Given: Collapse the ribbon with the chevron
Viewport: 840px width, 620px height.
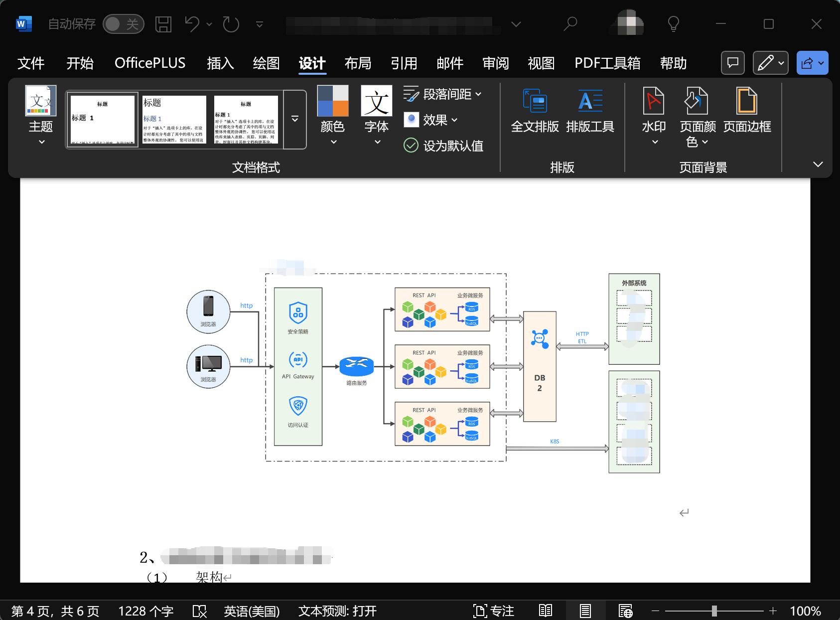Looking at the screenshot, I should [818, 164].
